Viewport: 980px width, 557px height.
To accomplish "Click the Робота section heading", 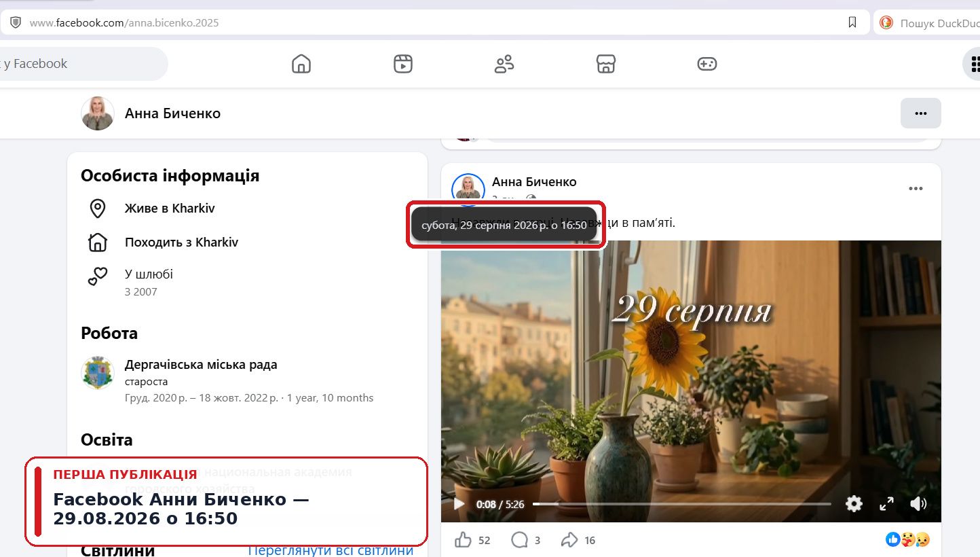I will (109, 334).
